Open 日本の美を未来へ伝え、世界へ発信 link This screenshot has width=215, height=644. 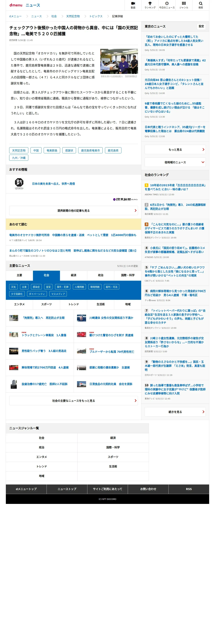point(53,184)
